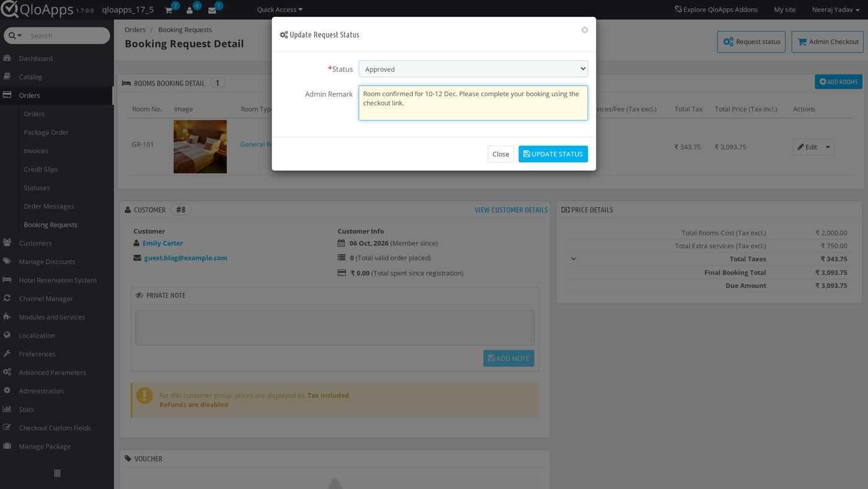Click guest.blog@example.com email link
868x489 pixels.
point(185,258)
